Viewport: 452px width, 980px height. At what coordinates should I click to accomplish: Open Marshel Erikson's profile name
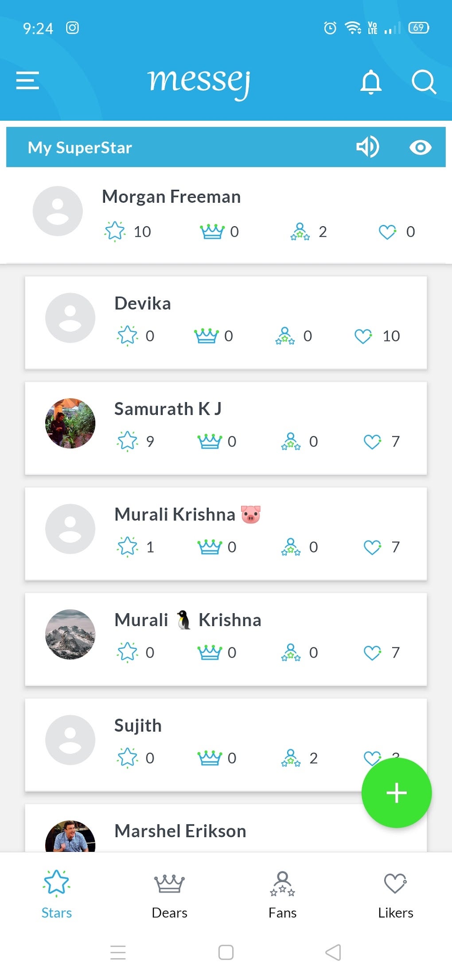180,831
